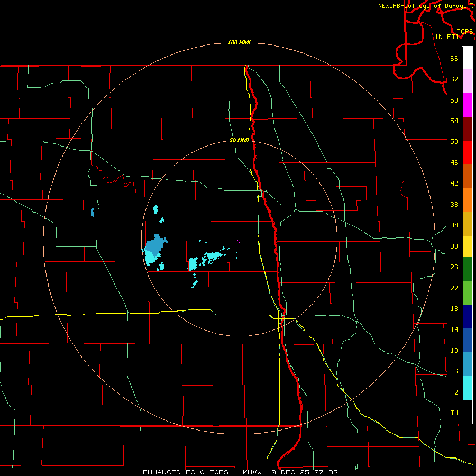Click the legend value "58"
The image size is (476, 476).
pos(454,100)
